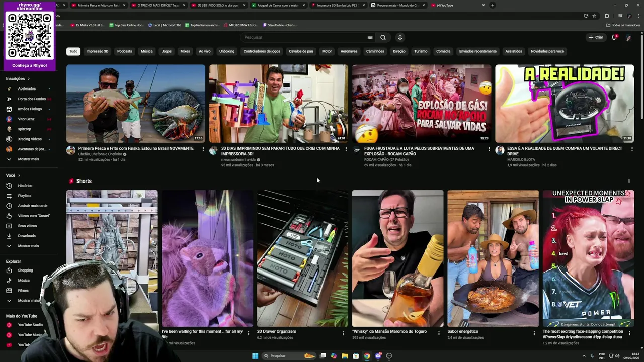Open YouTube Studio in sidebar
Image resolution: width=644 pixels, height=362 pixels.
[x=30, y=325]
